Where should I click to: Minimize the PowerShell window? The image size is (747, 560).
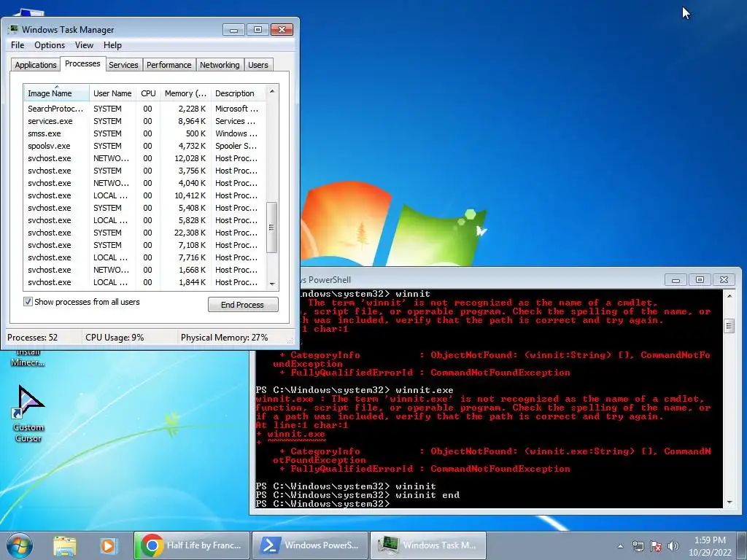tap(676, 280)
